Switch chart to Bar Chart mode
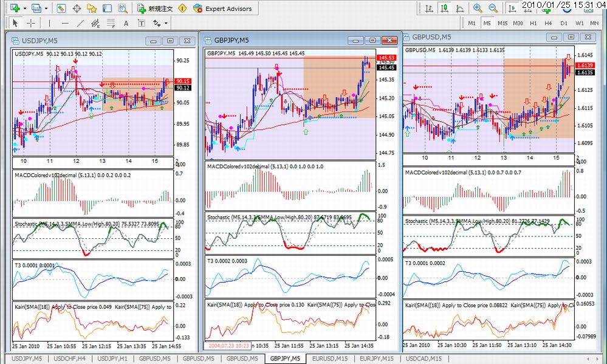The width and height of the screenshot is (607, 364). pyautogui.click(x=430, y=8)
